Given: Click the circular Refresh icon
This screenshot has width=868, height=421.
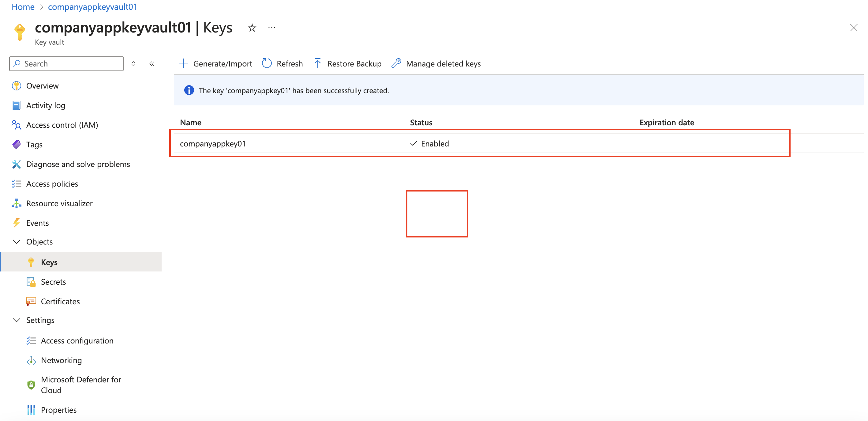Looking at the screenshot, I should click(x=267, y=63).
